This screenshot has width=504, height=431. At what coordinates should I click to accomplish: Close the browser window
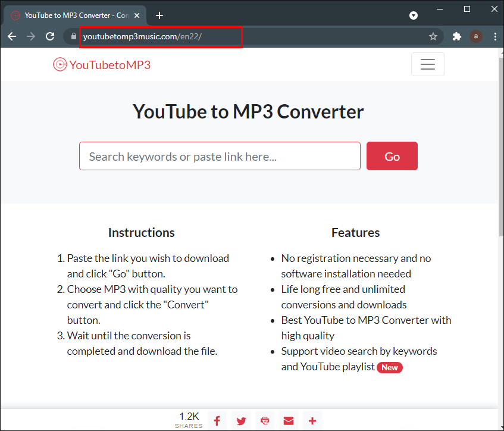[x=494, y=9]
